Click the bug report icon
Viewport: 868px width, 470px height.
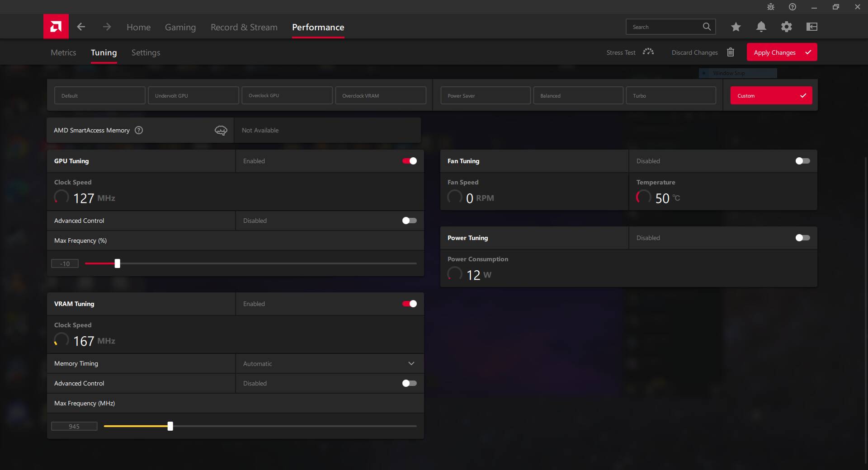(x=770, y=7)
